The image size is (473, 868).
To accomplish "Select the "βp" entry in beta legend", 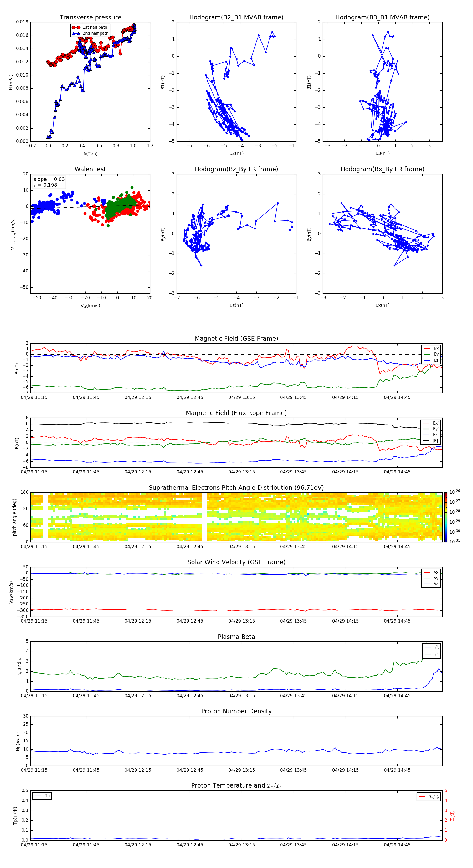I will (x=432, y=647).
